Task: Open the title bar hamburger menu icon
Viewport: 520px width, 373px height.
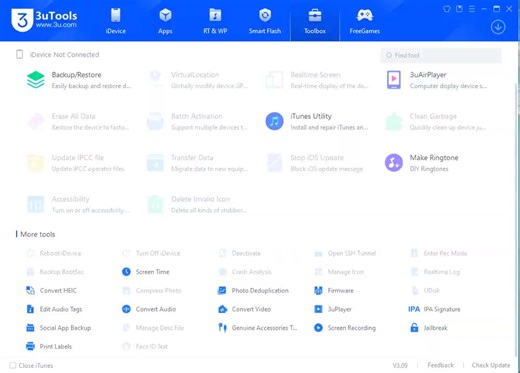Action: pos(472,9)
